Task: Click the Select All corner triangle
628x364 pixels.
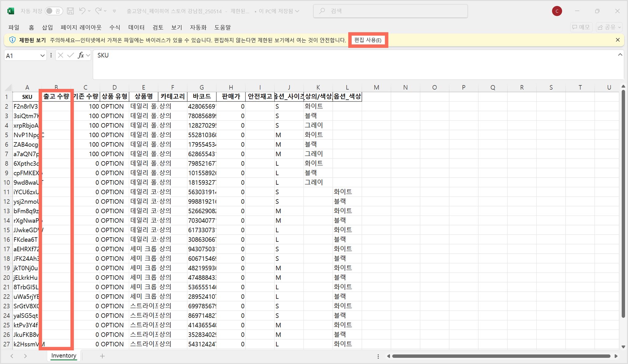Action: point(8,87)
